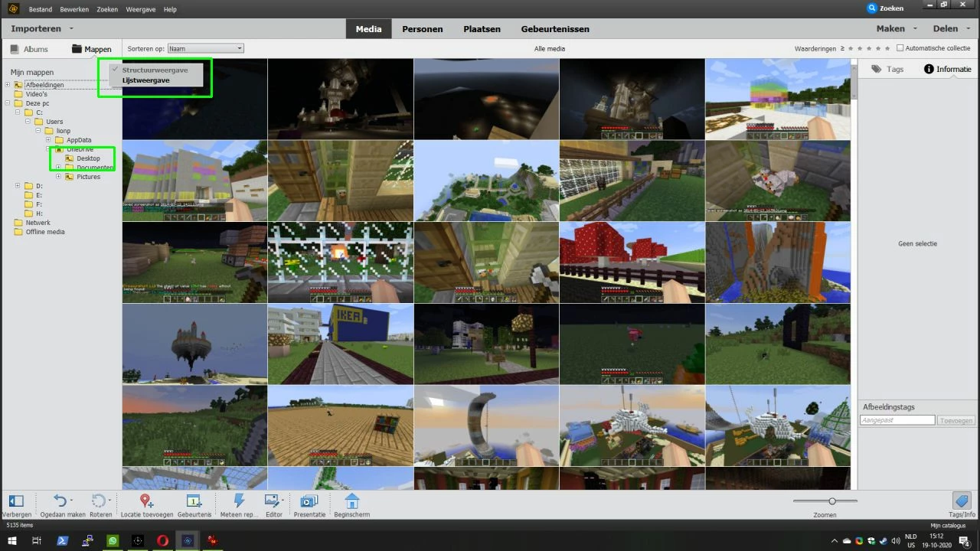Switch to the Albums tab
Viewport: 980px width, 551px height.
tap(29, 49)
